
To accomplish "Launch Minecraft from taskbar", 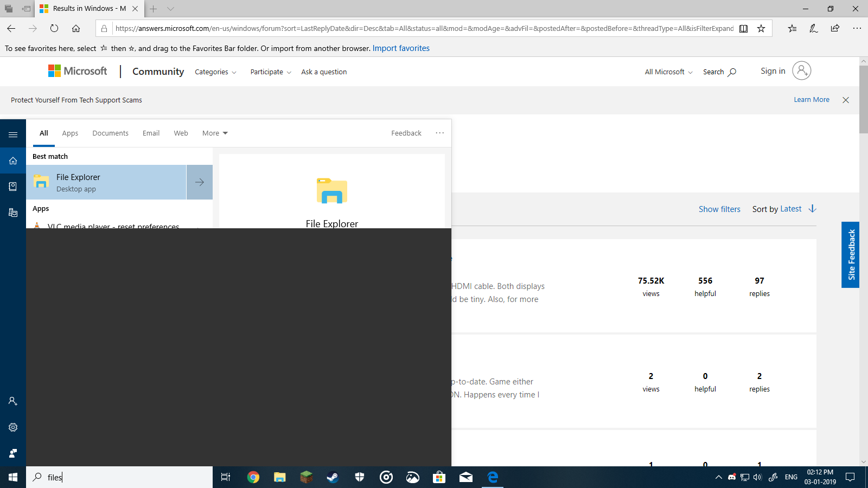I will [306, 477].
